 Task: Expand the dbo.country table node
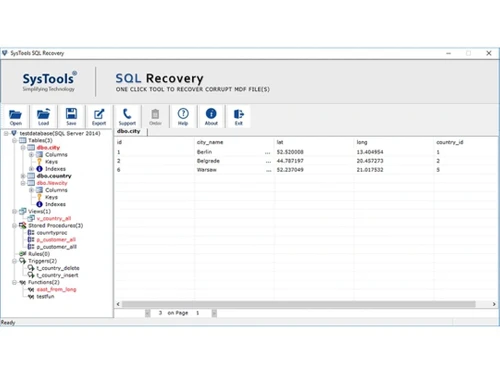tap(23, 176)
